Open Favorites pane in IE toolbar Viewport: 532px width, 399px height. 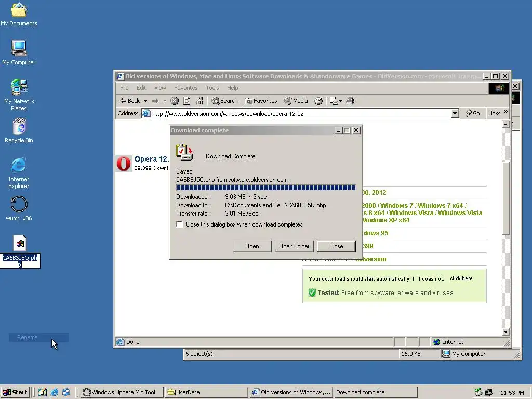pos(261,101)
